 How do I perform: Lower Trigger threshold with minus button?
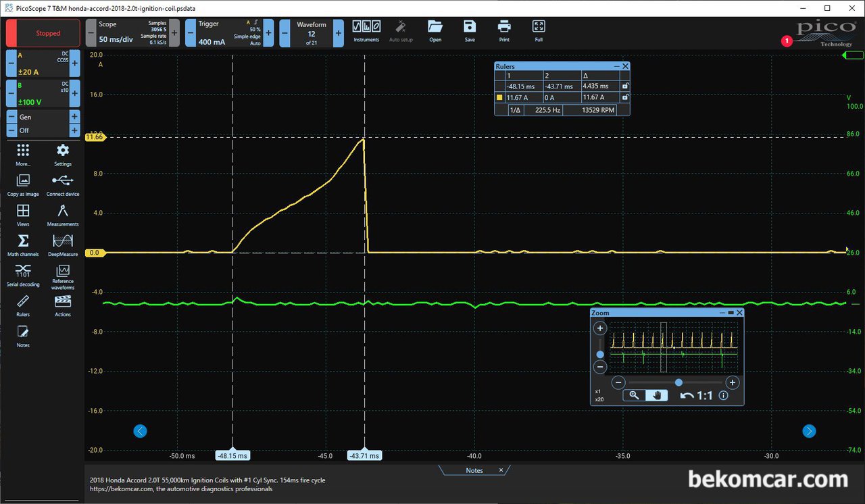point(191,33)
